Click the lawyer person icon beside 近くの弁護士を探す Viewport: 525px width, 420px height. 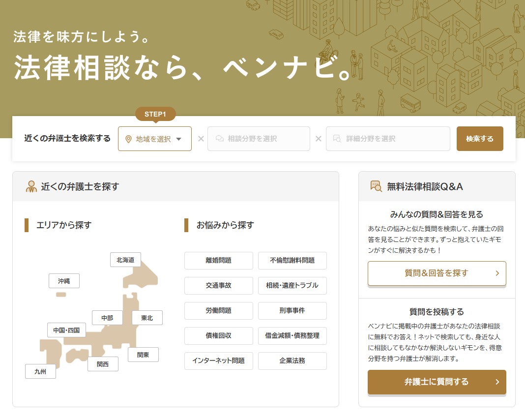pos(31,186)
